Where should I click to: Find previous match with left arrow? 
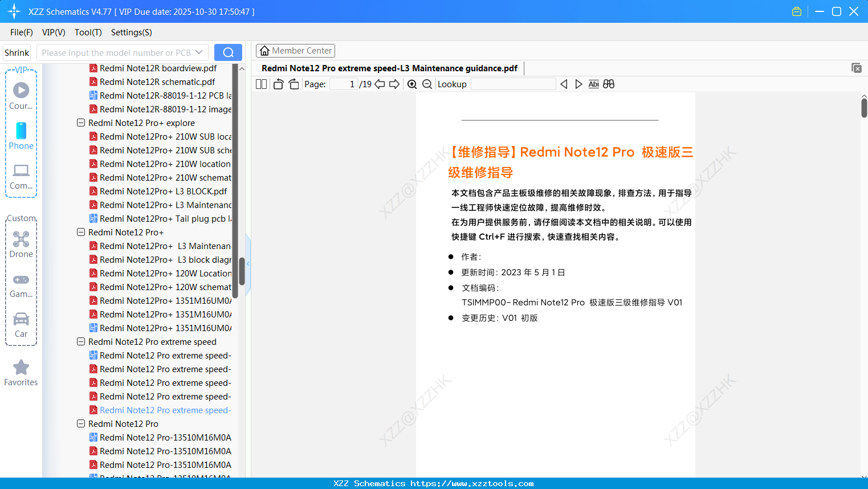(x=564, y=84)
